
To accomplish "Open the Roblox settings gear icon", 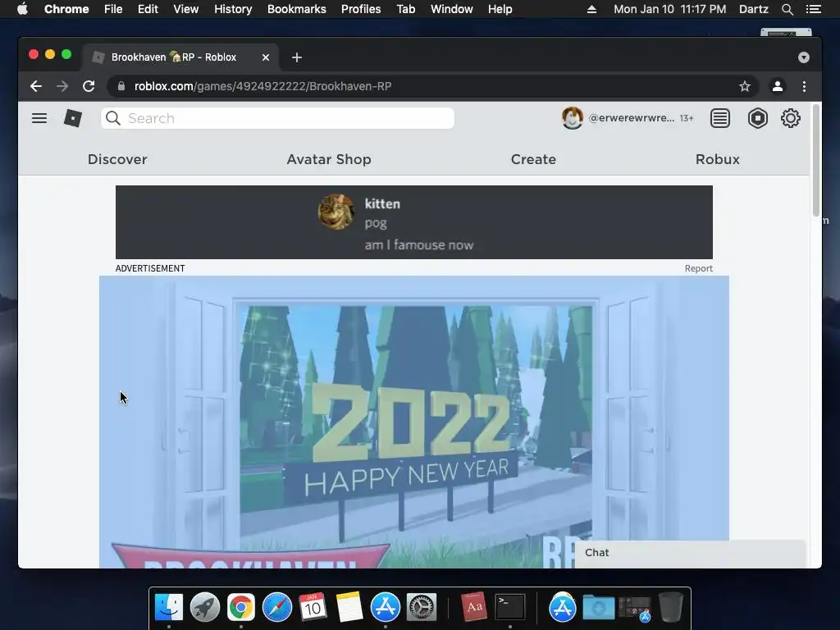I will click(x=790, y=118).
